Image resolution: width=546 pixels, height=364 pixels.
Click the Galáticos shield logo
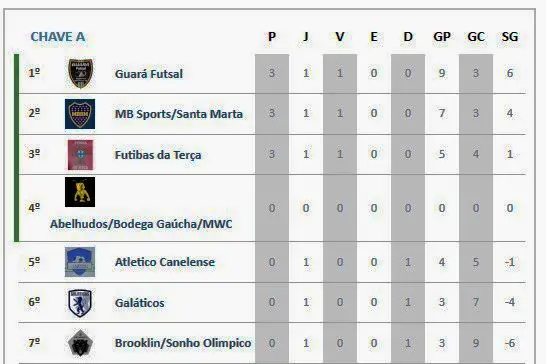[x=80, y=303]
